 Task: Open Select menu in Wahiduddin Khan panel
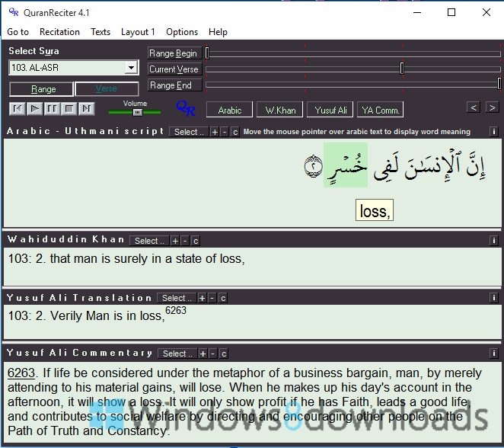point(149,241)
